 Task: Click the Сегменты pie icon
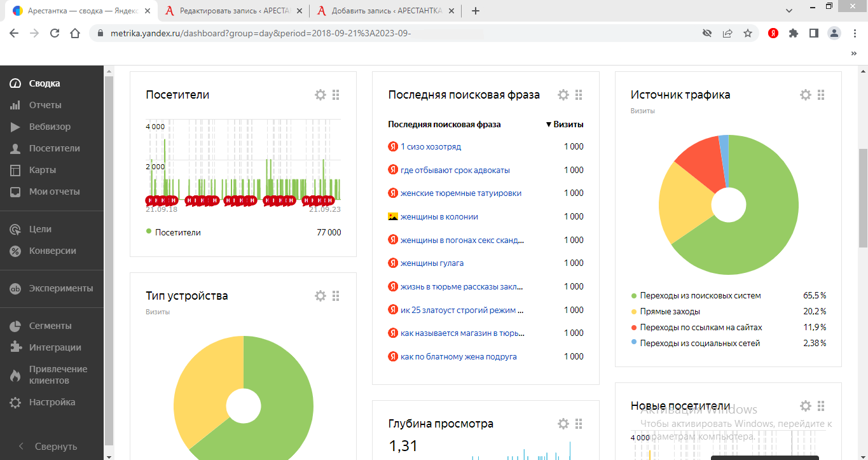point(16,326)
